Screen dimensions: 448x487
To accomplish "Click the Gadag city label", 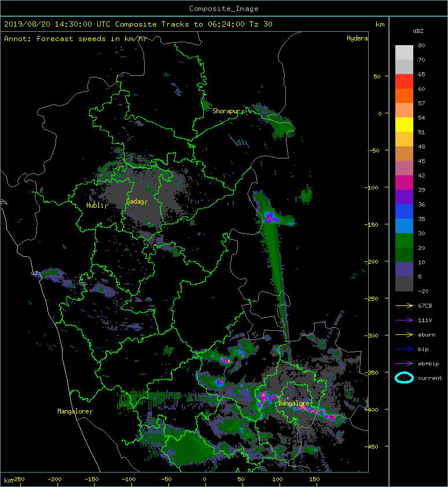I will tap(135, 202).
